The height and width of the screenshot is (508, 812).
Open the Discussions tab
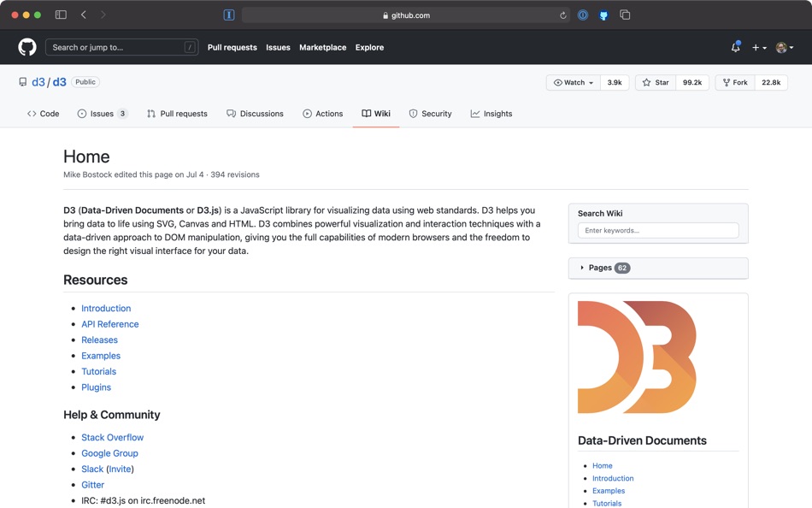256,114
